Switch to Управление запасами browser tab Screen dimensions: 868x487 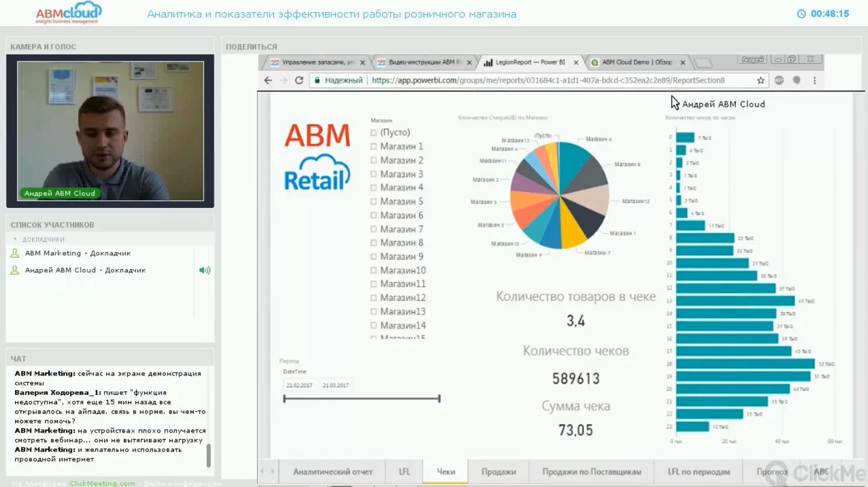pos(318,62)
